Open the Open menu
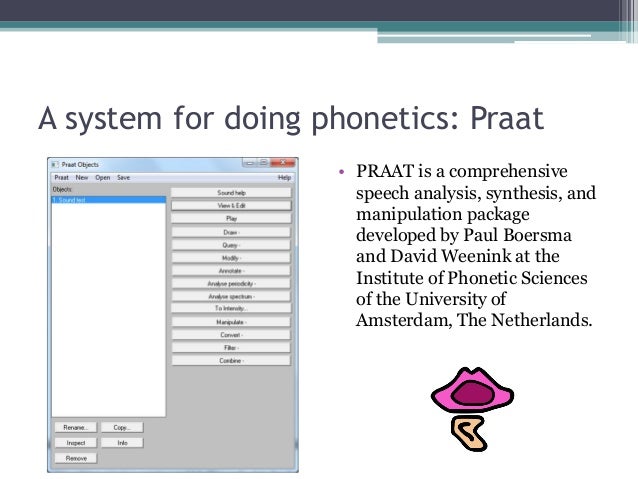The height and width of the screenshot is (479, 638). [103, 177]
